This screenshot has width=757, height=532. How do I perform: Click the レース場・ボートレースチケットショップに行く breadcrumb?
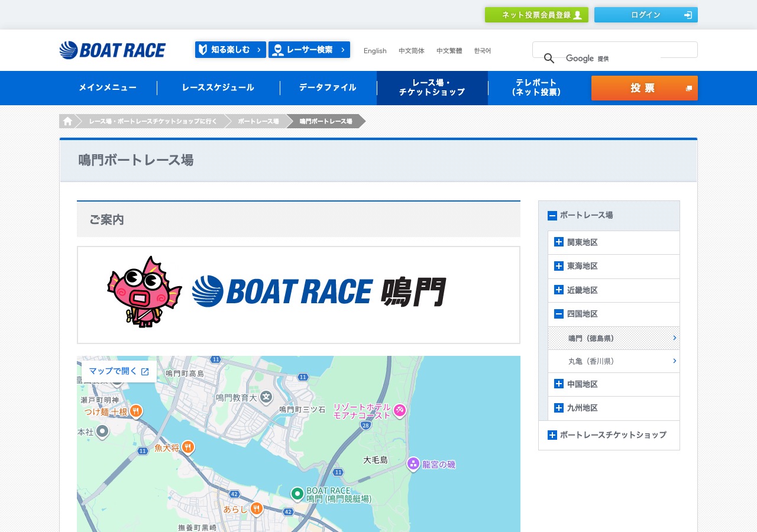coord(153,121)
